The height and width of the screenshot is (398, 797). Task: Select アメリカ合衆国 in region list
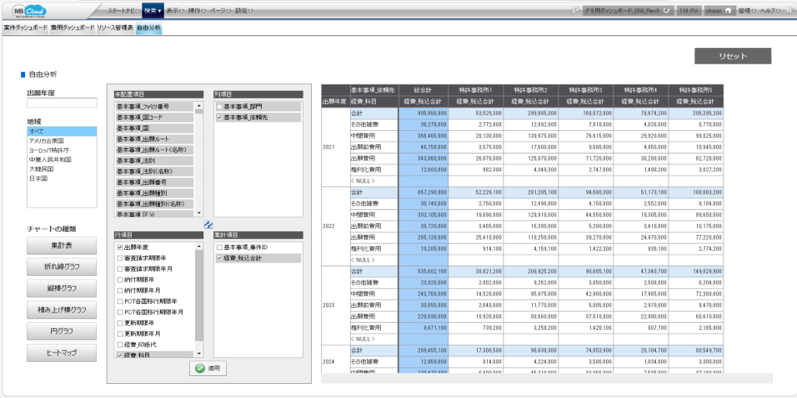point(62,141)
